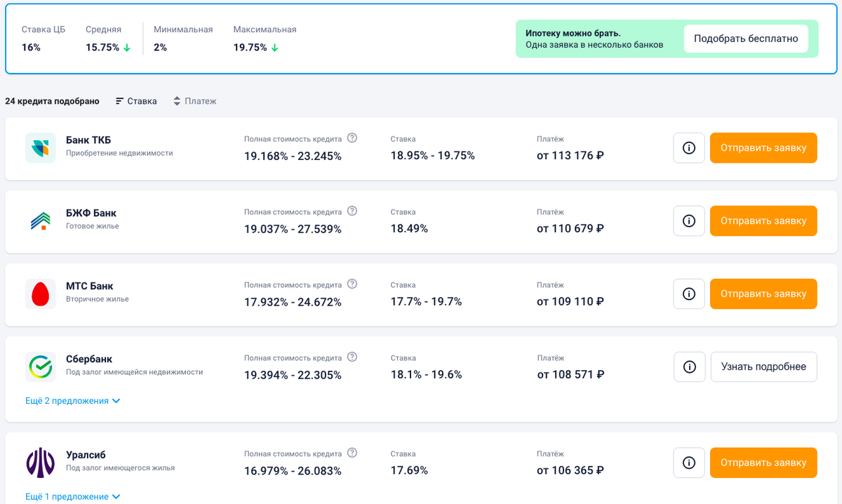Click Подобрать бесплатно button
This screenshot has height=504, width=842.
tap(746, 39)
